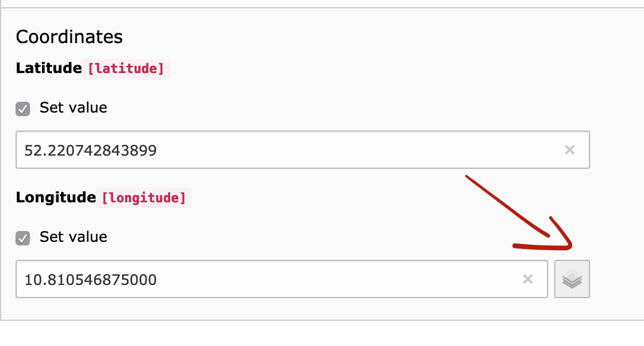This screenshot has height=346, width=644.
Task: Click the stacked layers glyph beside longitude
Action: 572,279
